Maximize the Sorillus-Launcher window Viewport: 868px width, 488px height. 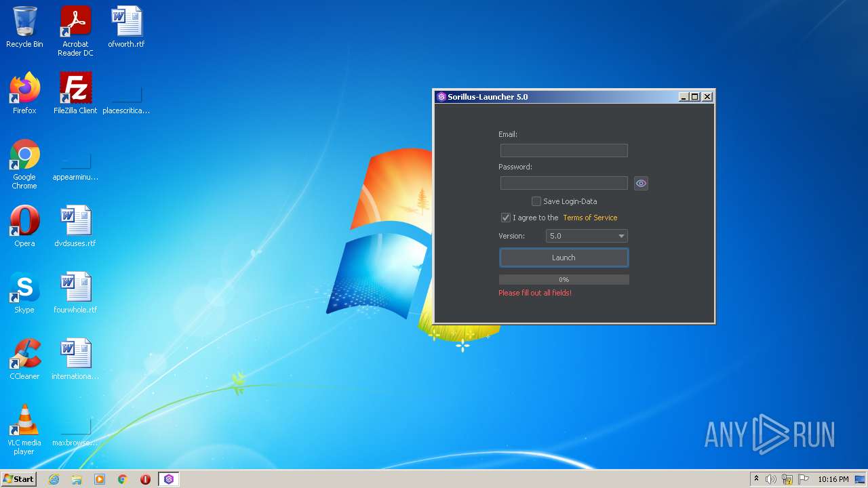click(x=695, y=97)
